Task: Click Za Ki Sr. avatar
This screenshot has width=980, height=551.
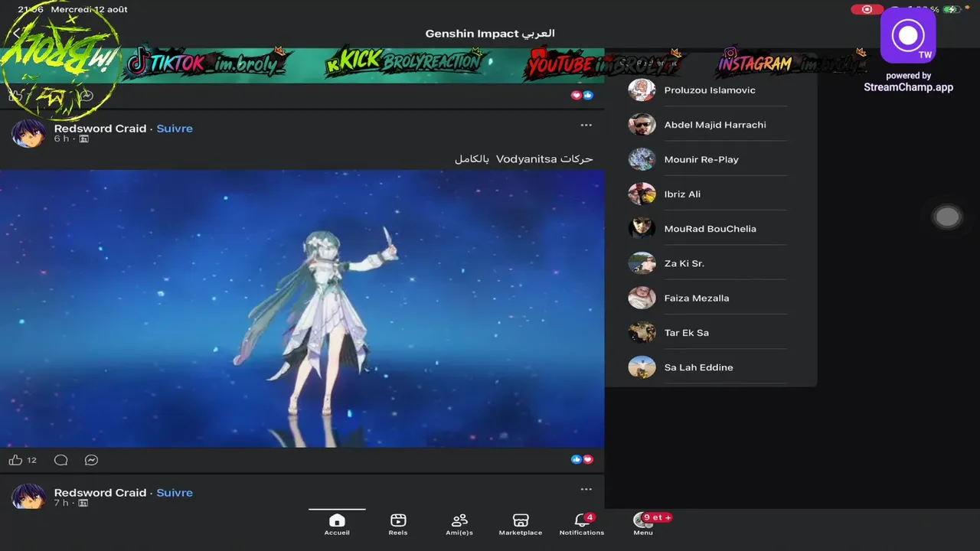Action: (642, 263)
